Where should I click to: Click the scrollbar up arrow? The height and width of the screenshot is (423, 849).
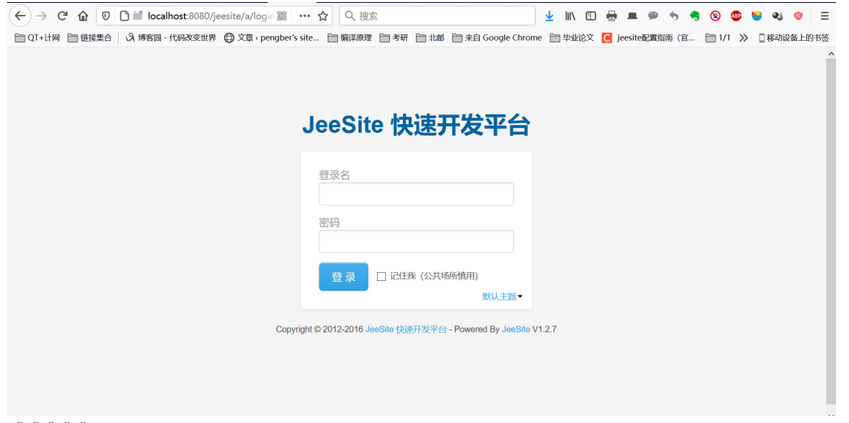(x=831, y=53)
